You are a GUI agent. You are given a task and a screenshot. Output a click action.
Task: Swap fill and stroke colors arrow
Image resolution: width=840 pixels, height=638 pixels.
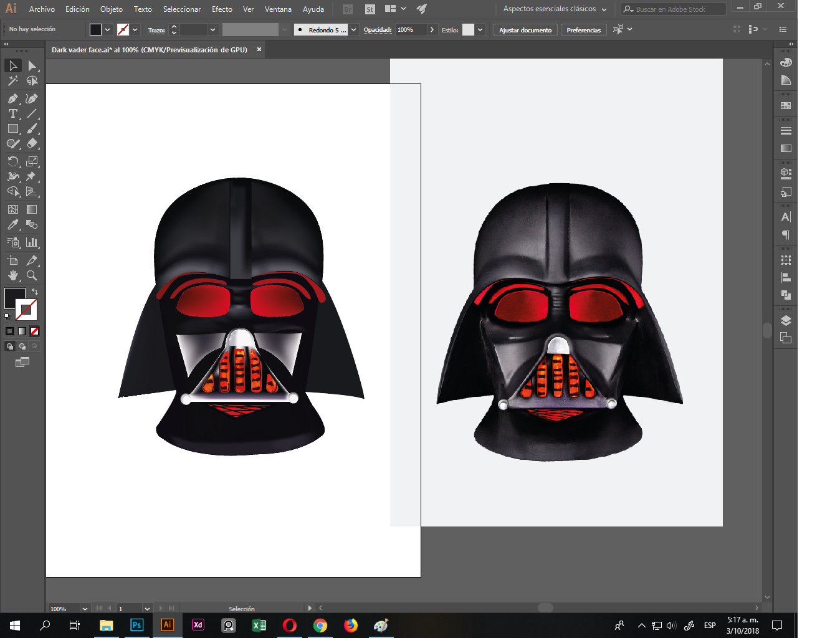(35, 292)
